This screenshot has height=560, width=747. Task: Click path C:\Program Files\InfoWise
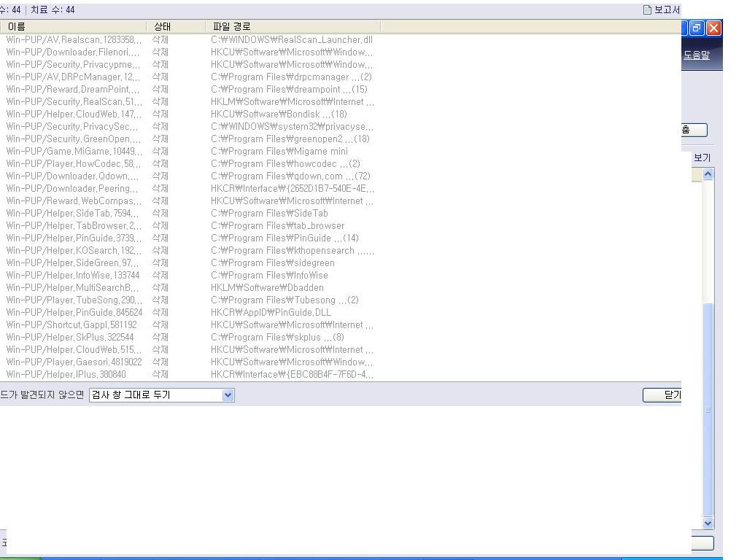click(x=269, y=275)
